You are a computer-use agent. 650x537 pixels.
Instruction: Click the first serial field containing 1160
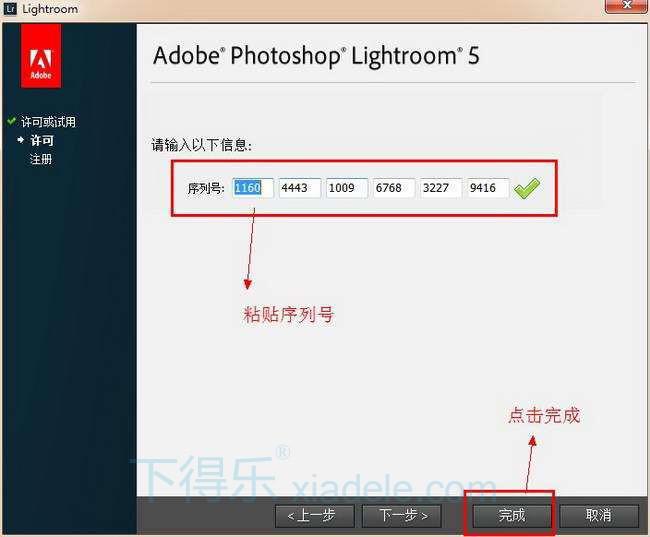[x=253, y=188]
